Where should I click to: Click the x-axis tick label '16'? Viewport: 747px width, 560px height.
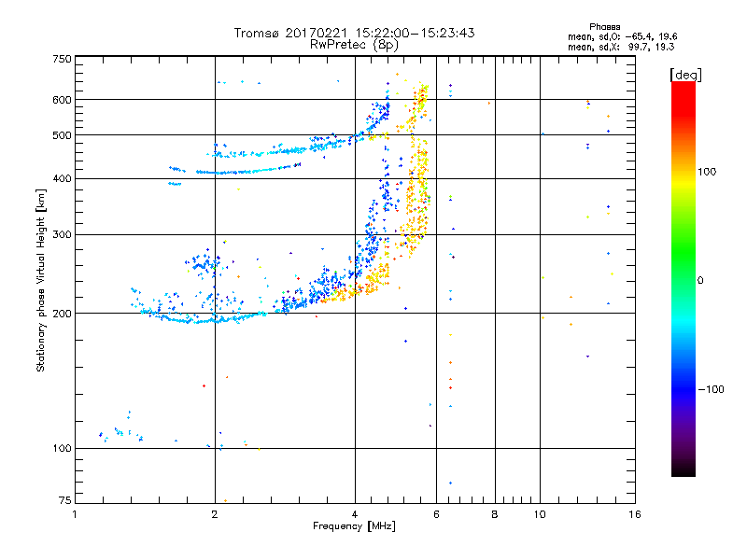pos(635,514)
